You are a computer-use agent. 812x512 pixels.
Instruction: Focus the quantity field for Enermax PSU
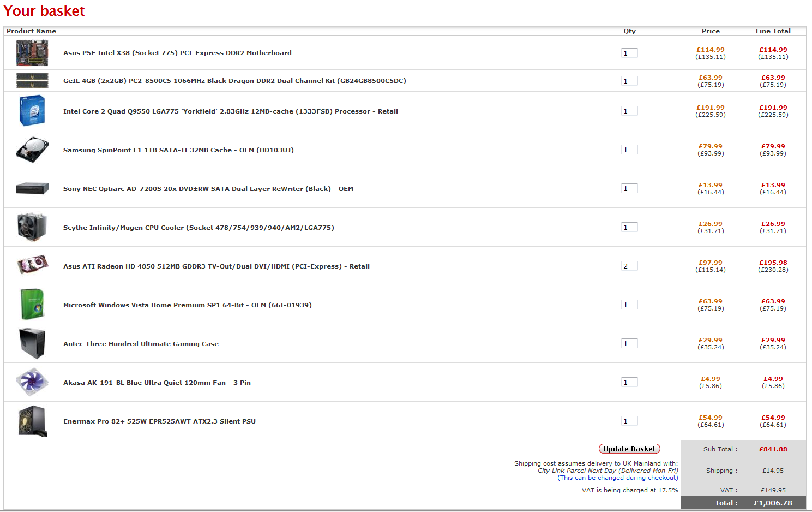coord(629,421)
